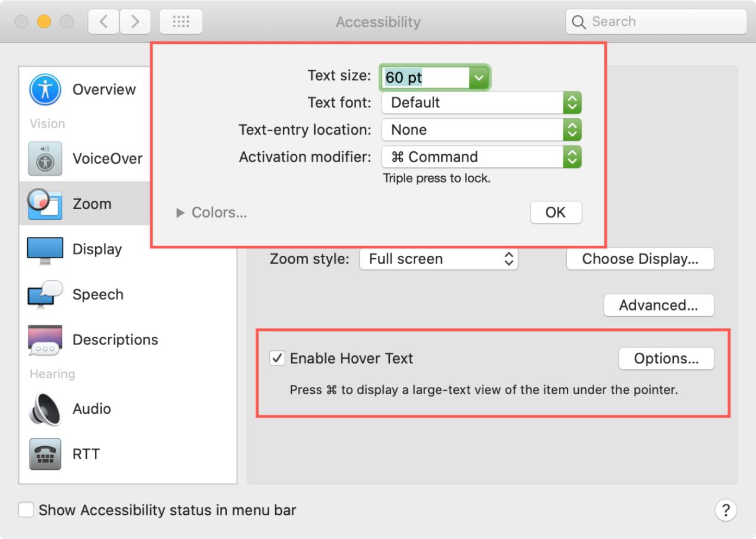Open the Zoom style dropdown
This screenshot has height=539, width=756.
click(x=508, y=259)
